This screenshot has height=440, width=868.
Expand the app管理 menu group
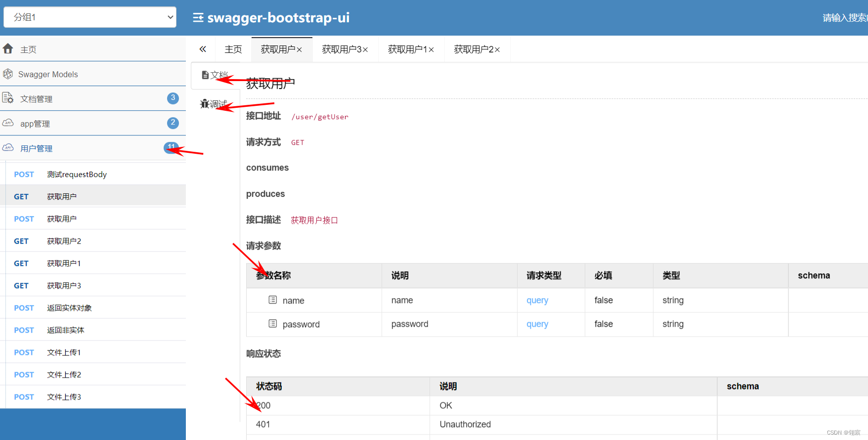(93, 123)
